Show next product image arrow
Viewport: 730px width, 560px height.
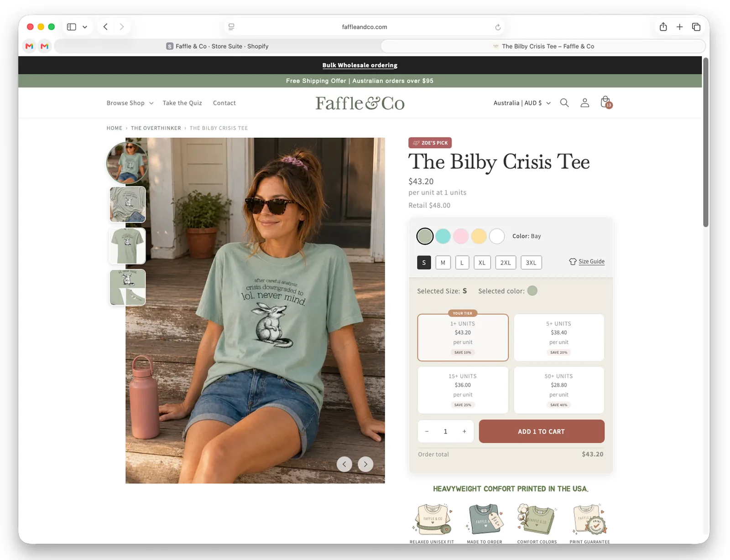[x=365, y=464]
